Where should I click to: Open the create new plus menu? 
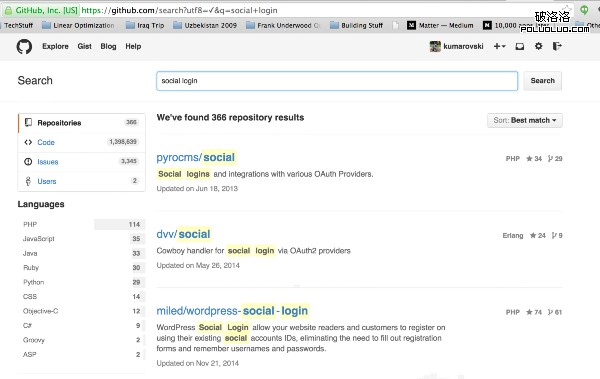[499, 46]
